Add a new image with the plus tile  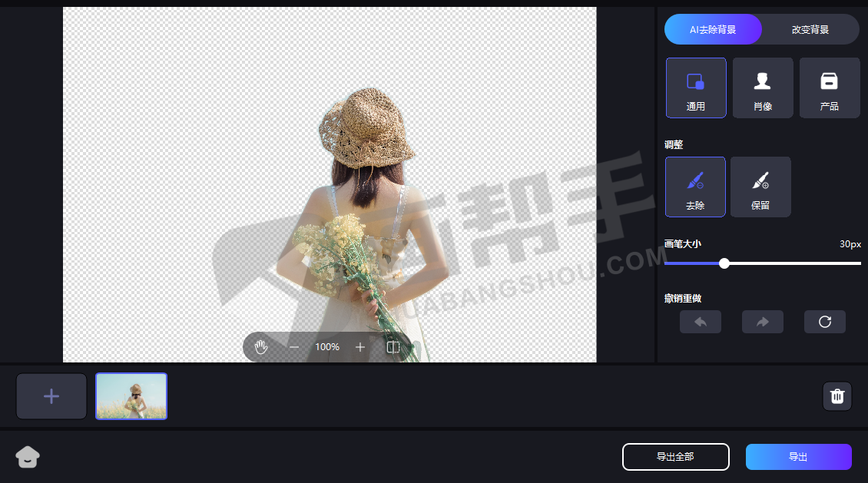click(51, 396)
